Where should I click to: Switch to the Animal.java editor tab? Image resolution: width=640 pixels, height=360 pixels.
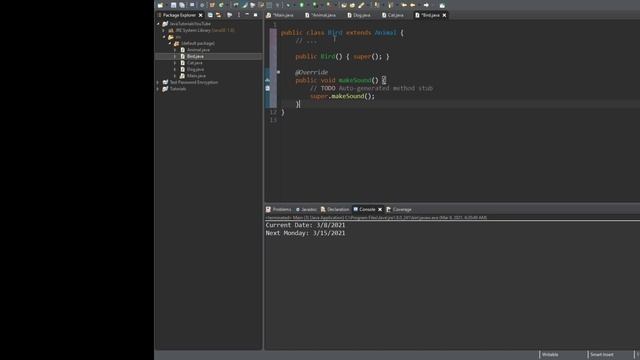[x=320, y=15]
